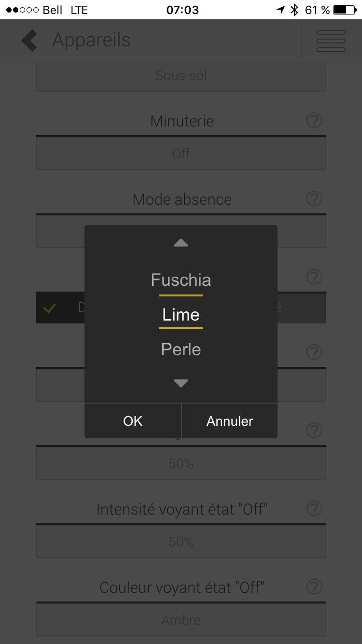Tap the back chevron icon
362x644 pixels.
click(29, 41)
